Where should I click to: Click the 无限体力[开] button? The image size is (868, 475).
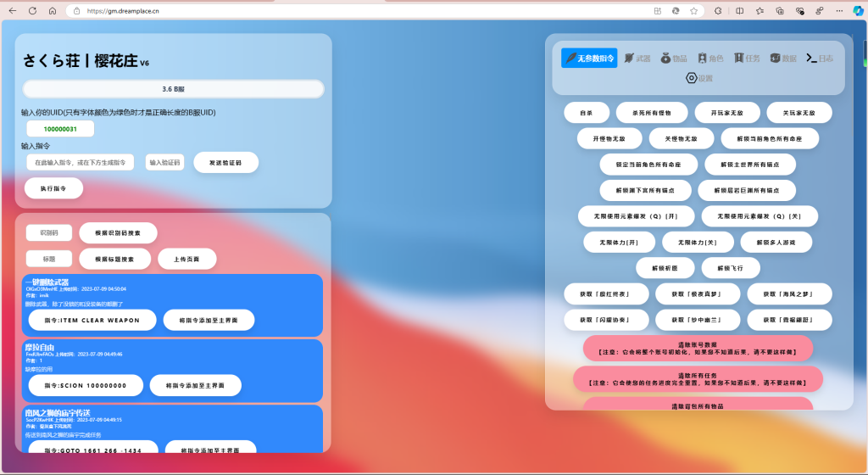(620, 243)
